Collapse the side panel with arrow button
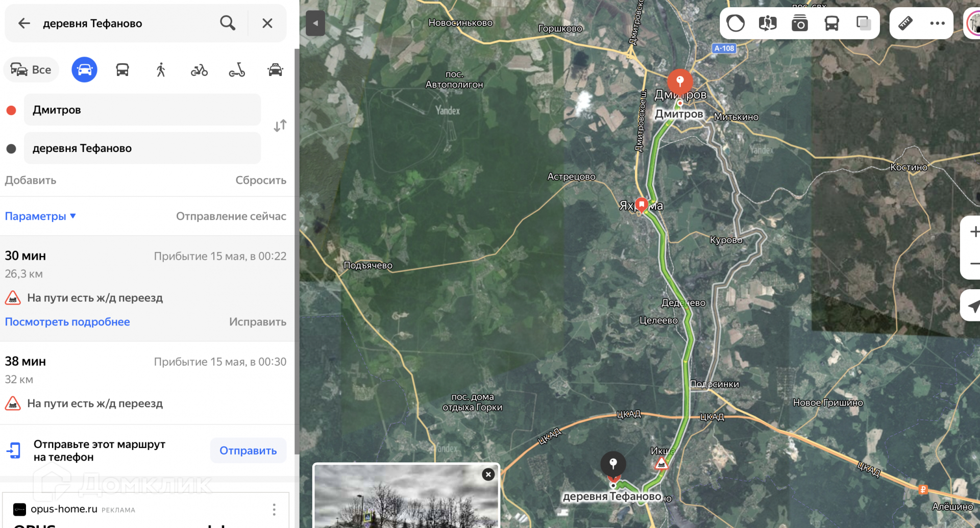Screen dimensions: 980x528 point(315,23)
